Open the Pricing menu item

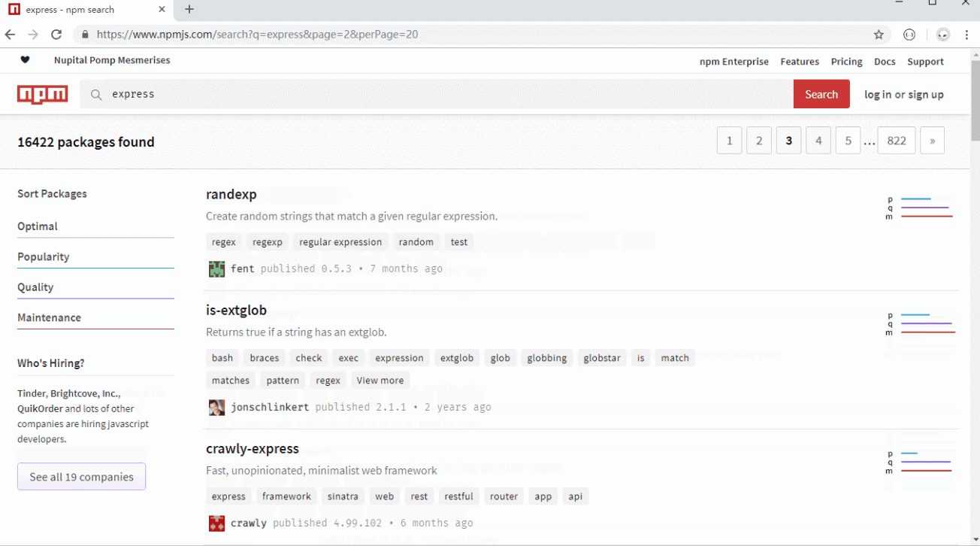click(x=846, y=62)
